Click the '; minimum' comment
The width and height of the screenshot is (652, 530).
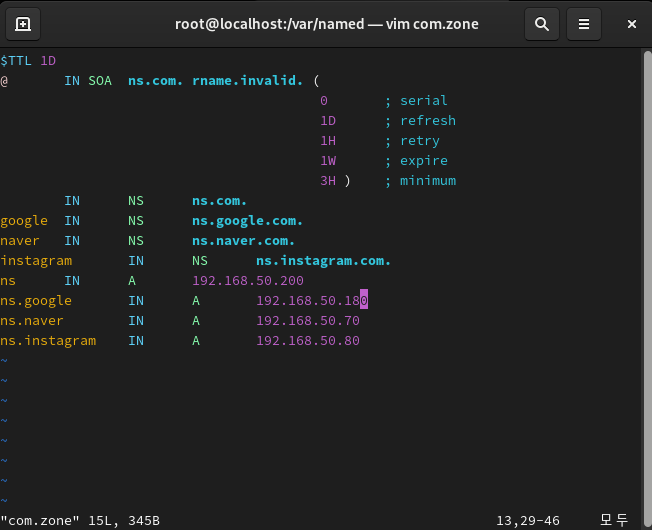[x=420, y=180]
